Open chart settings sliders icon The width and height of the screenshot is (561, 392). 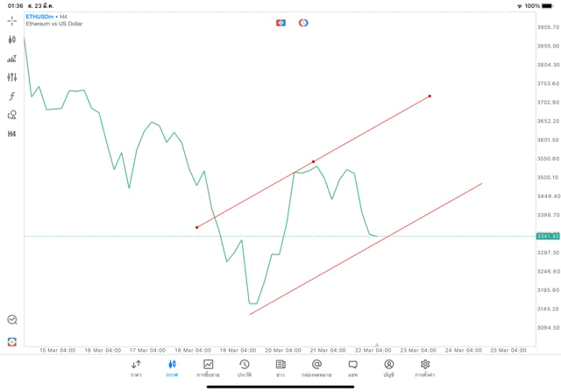coord(12,77)
